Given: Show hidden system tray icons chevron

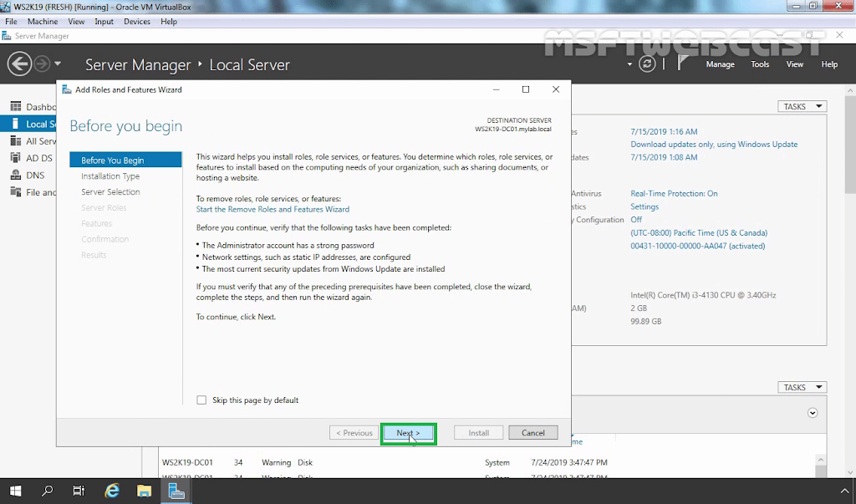Looking at the screenshot, I should 844,491.
